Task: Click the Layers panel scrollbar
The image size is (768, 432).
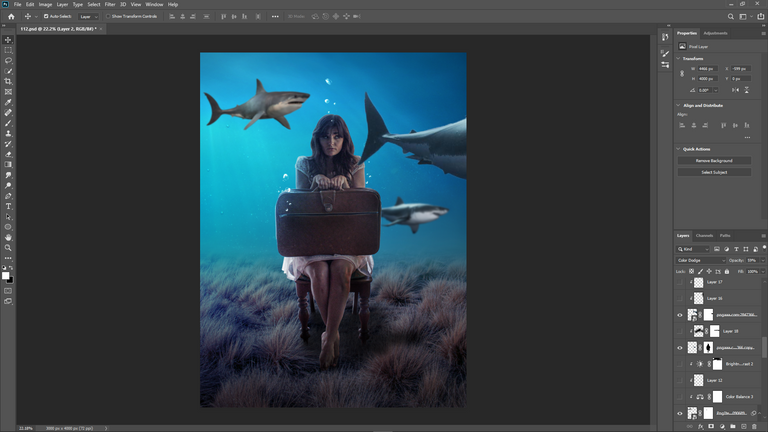Action: (765, 346)
